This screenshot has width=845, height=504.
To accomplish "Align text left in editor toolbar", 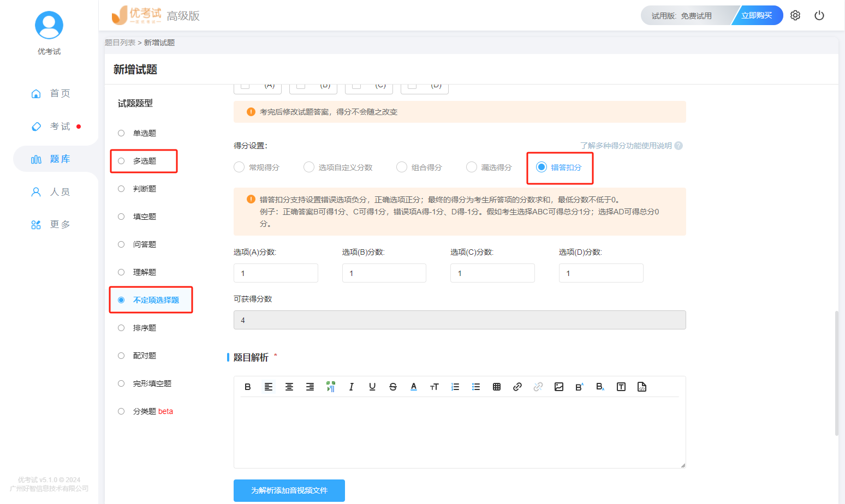I will pyautogui.click(x=269, y=387).
